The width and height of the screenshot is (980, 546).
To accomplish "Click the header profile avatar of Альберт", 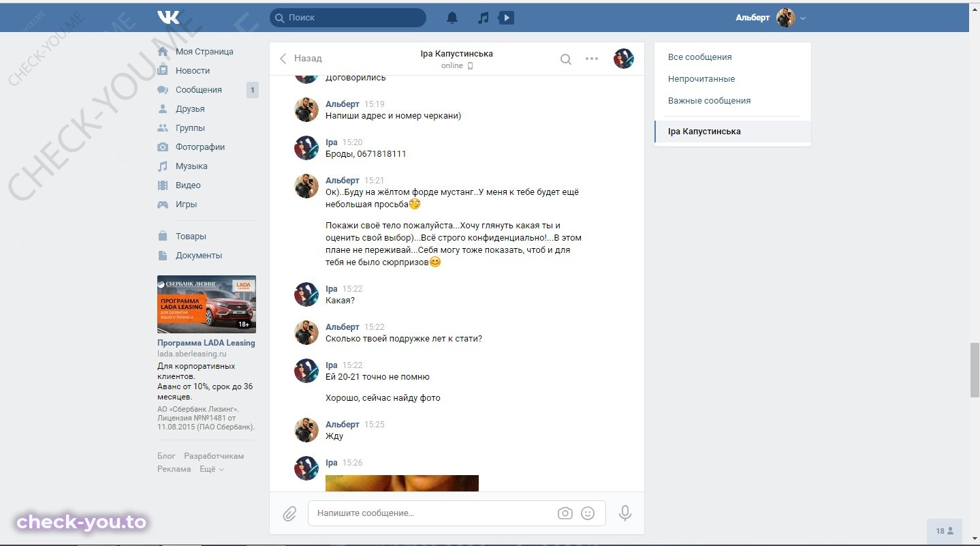I will 786,18.
